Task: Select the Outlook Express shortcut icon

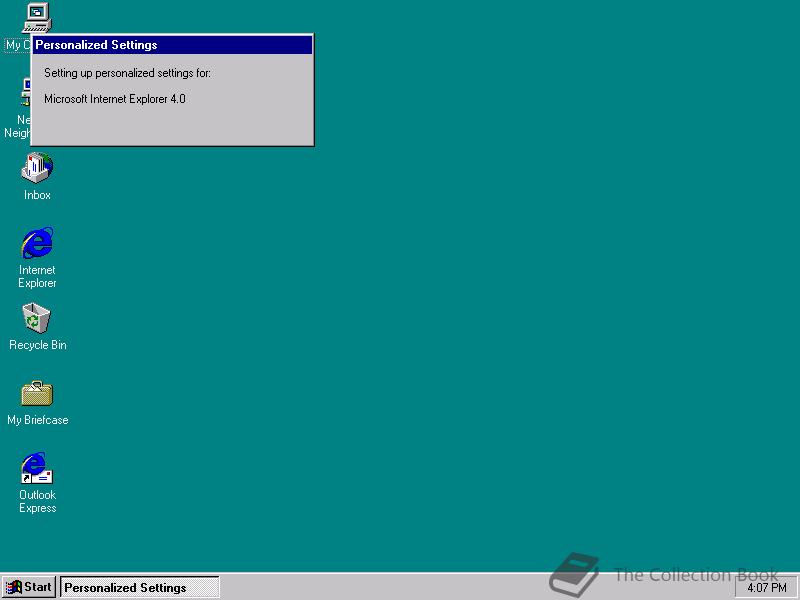Action: pos(37,468)
